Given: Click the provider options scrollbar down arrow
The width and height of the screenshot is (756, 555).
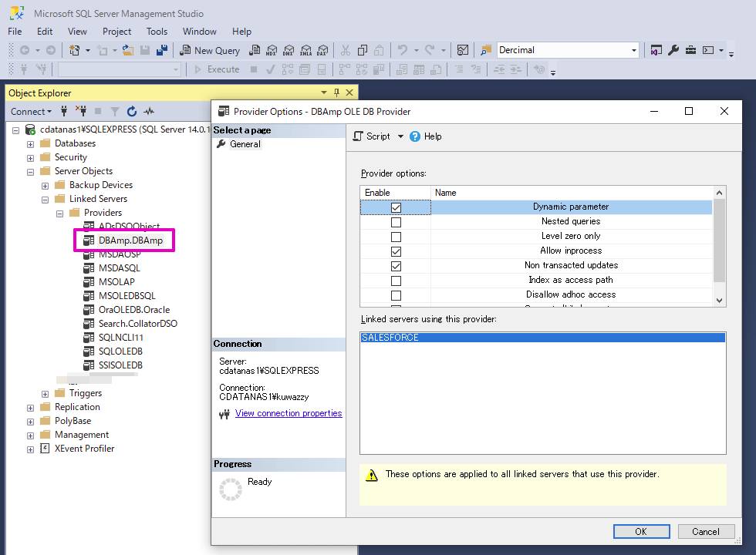Looking at the screenshot, I should pyautogui.click(x=720, y=300).
